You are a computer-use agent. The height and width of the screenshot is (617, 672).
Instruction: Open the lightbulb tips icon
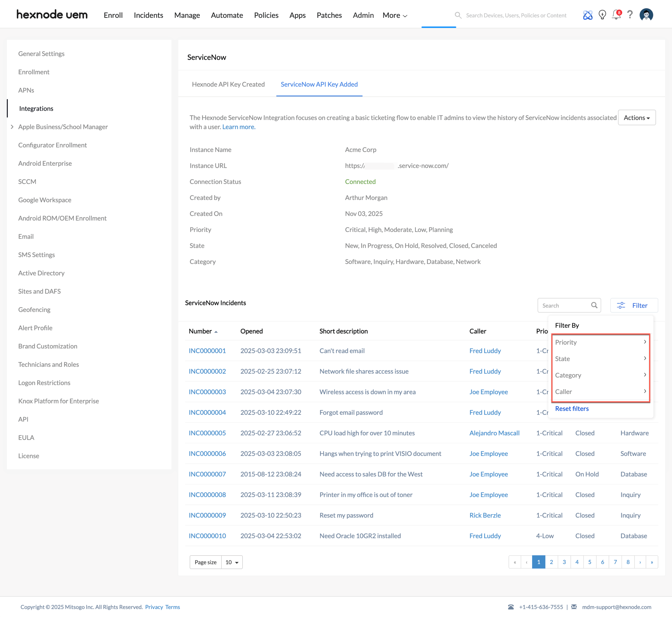pyautogui.click(x=602, y=15)
